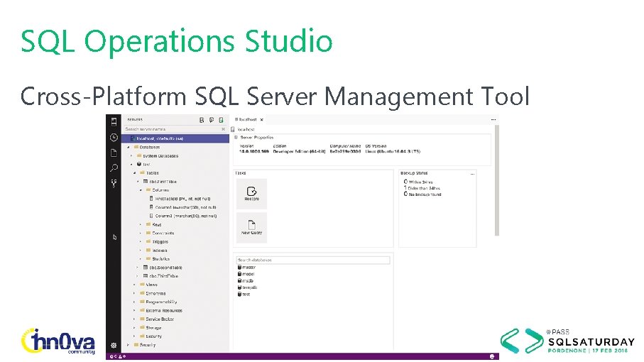Select the dbo.ThirdTable table
644x362 pixels.
click(160, 276)
